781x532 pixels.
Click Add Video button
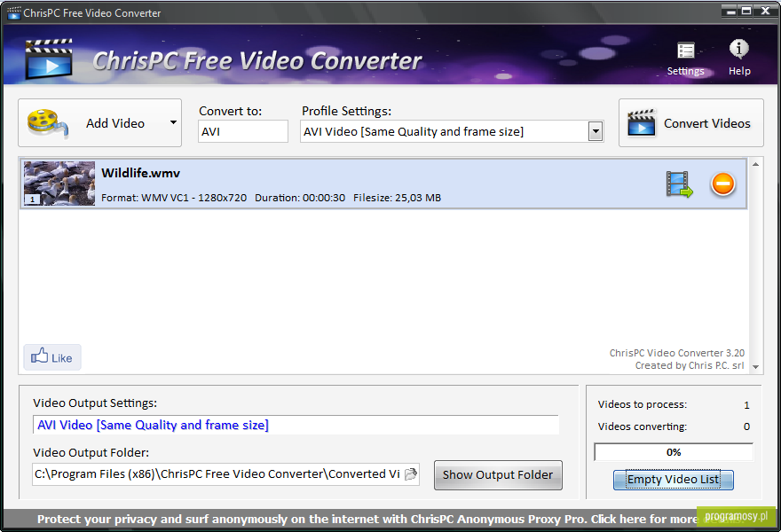99,123
